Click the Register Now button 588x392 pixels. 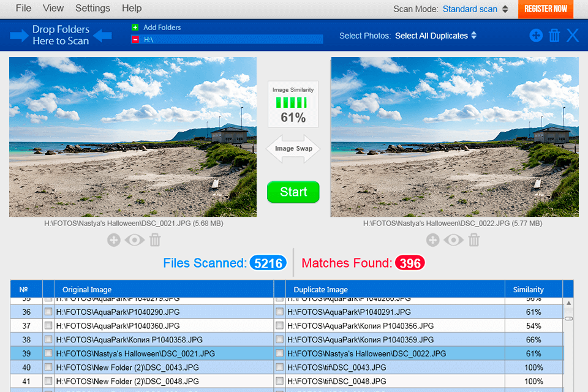coord(546,9)
